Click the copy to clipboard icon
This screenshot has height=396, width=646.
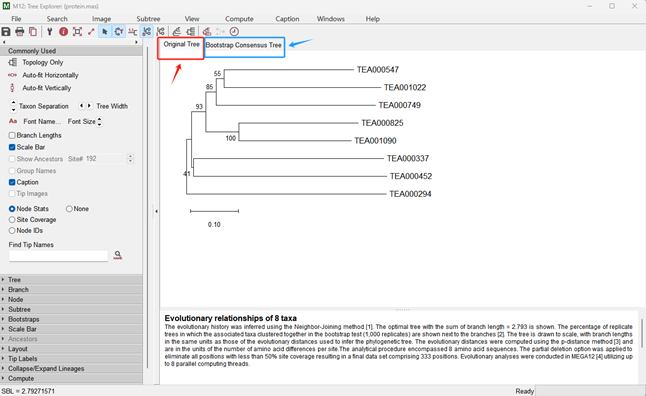point(33,32)
